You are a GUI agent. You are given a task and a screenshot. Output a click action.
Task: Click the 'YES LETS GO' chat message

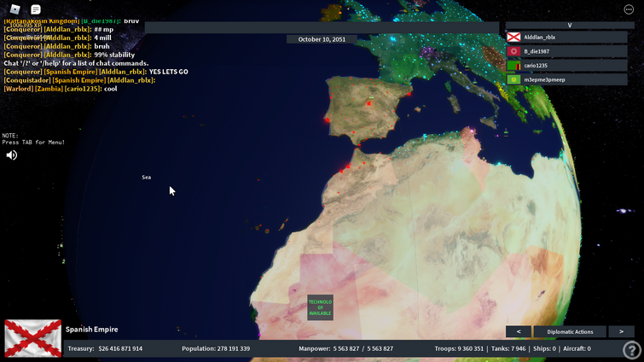[x=168, y=72]
